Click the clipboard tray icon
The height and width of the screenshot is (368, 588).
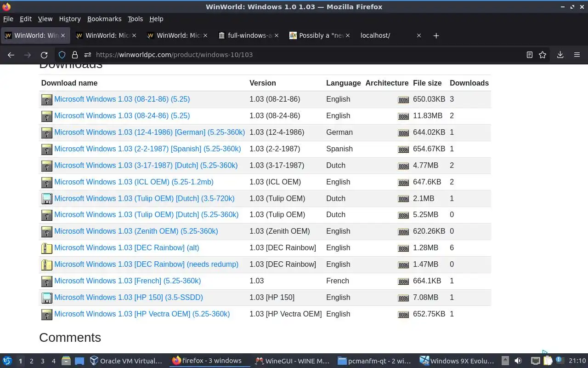click(x=548, y=361)
